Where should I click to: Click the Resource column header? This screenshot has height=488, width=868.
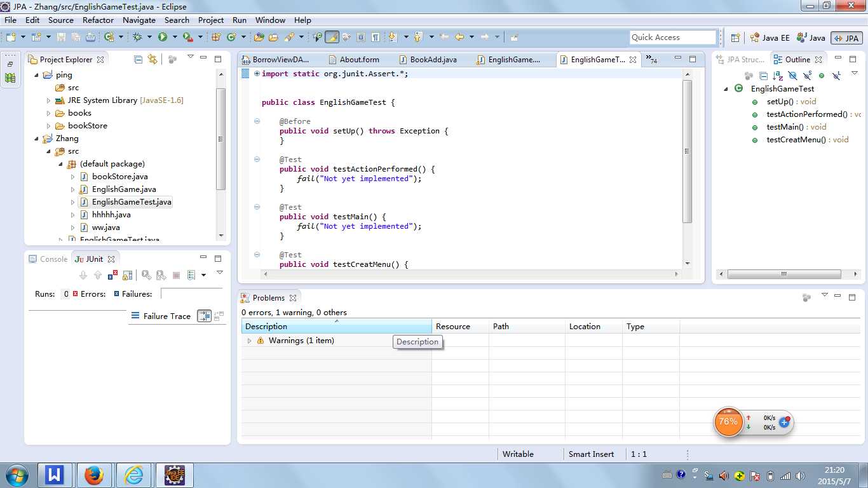pos(460,327)
